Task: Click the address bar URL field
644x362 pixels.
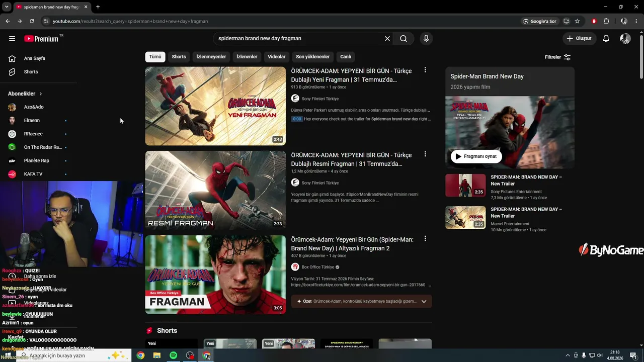Action: [x=282, y=21]
